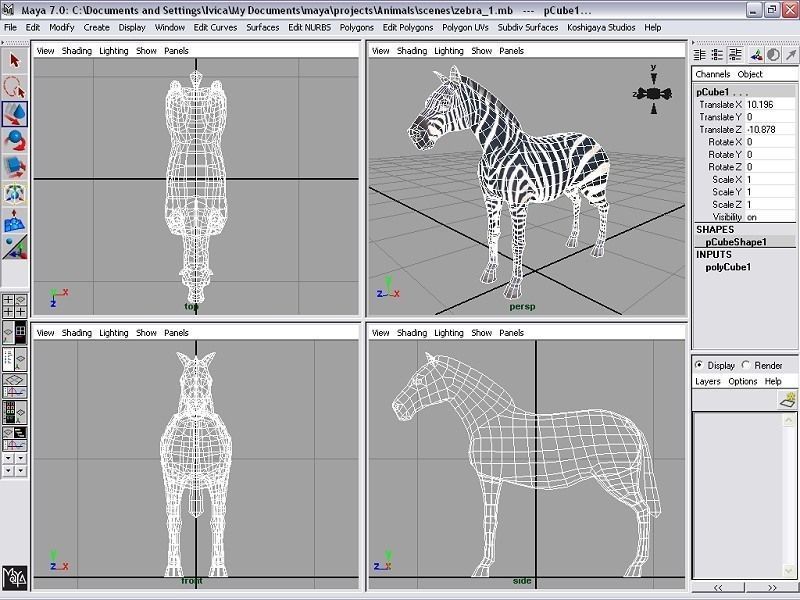This screenshot has width=800, height=600.
Task: Select the Display radio button
Action: [x=699, y=365]
